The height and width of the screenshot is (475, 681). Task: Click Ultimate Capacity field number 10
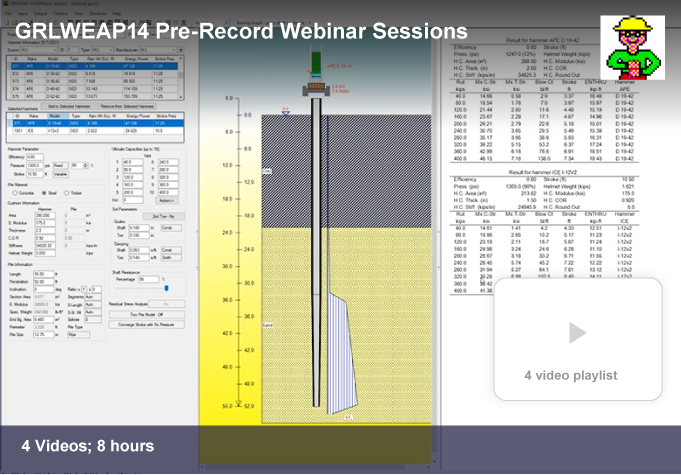pos(168,192)
